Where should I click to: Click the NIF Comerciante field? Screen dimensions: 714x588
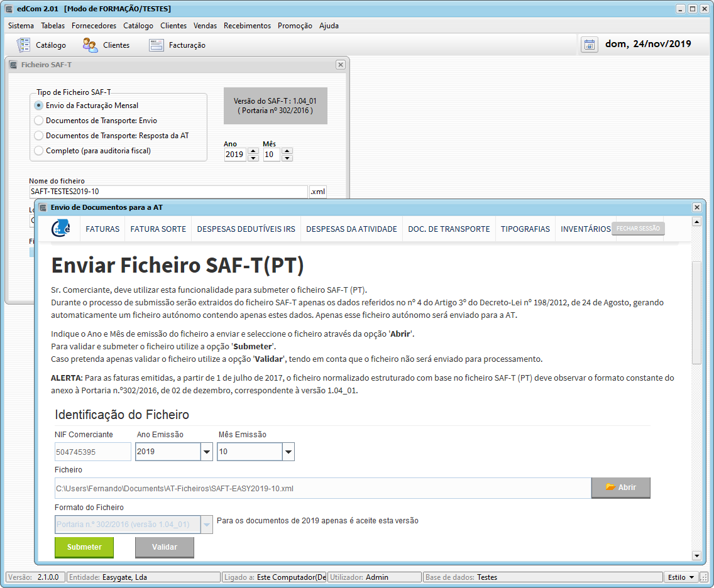[x=93, y=452]
